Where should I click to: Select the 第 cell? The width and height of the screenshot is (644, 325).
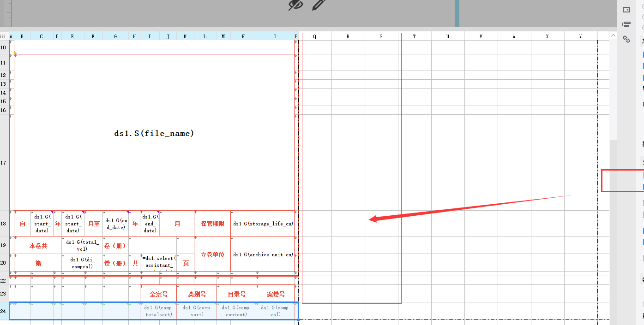pos(38,263)
